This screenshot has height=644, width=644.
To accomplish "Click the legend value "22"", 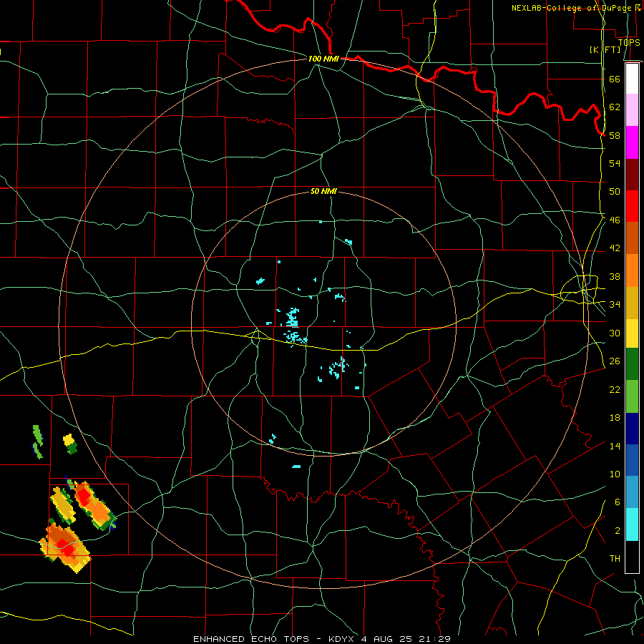I will pos(615,389).
